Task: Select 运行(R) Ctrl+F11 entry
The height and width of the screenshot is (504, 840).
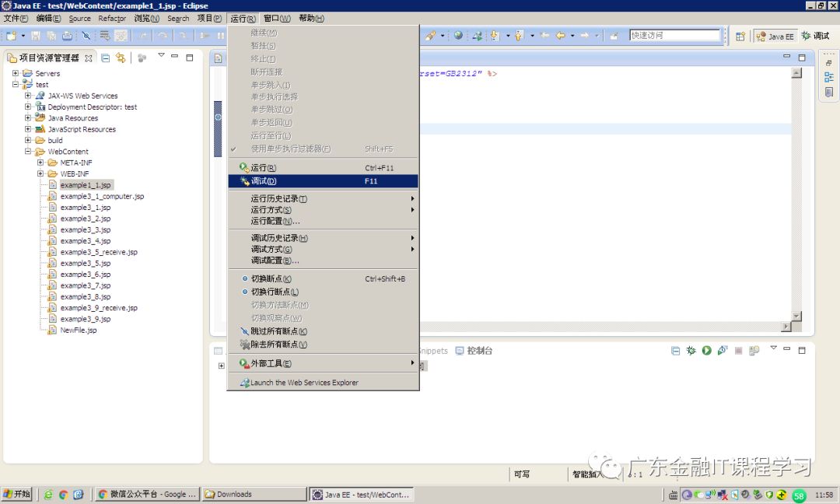Action: [x=323, y=168]
